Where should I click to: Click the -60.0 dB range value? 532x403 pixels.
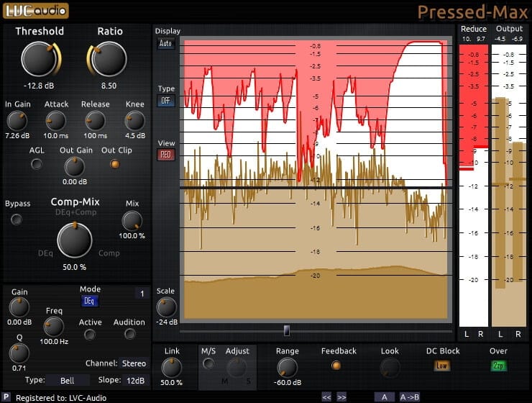pyautogui.click(x=288, y=383)
